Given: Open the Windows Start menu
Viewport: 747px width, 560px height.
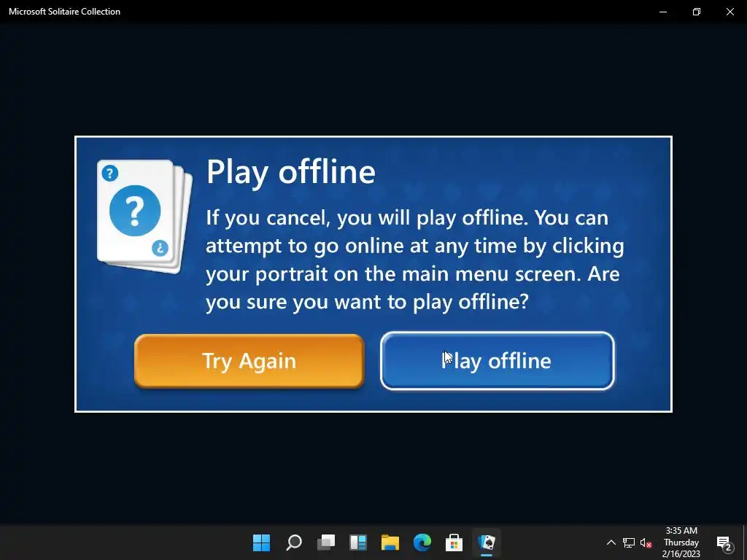Looking at the screenshot, I should (261, 542).
